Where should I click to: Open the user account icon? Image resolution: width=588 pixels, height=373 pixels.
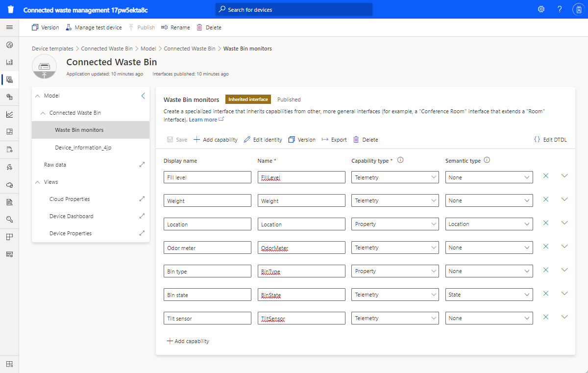point(578,9)
